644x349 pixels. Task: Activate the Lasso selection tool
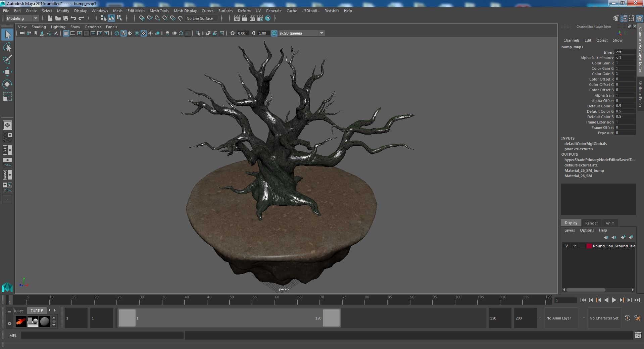click(7, 47)
